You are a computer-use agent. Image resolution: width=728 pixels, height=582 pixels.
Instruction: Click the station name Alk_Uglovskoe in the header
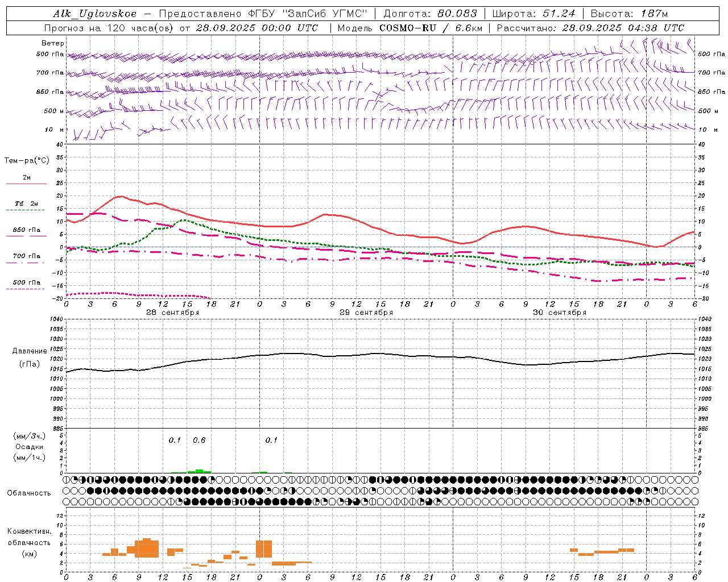[94, 14]
